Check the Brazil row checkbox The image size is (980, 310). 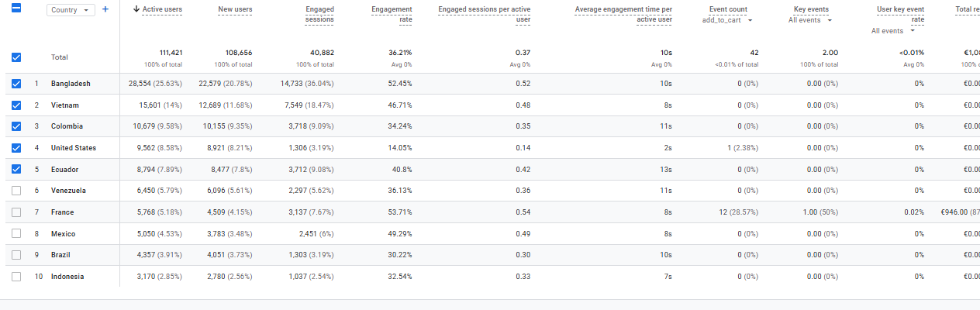(16, 255)
